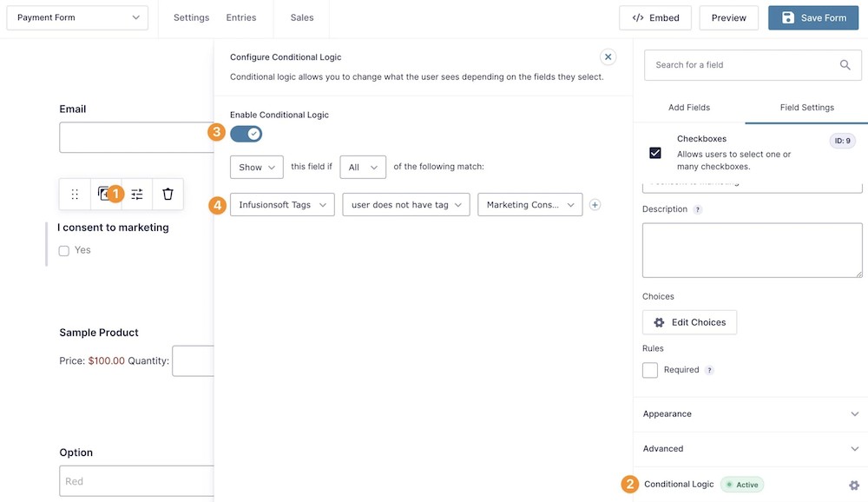Screen dimensions: 868x502
Task: Click the Edit Choices button
Action: [x=689, y=321]
